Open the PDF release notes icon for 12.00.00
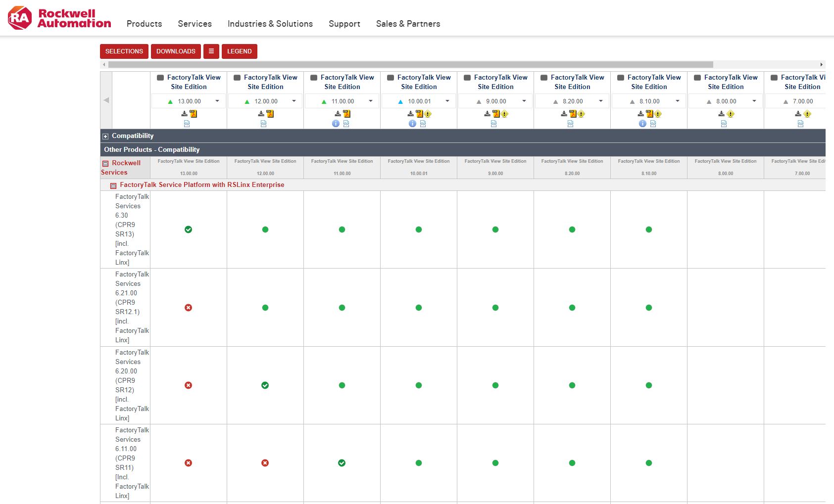Image resolution: width=834 pixels, height=504 pixels. click(270, 114)
